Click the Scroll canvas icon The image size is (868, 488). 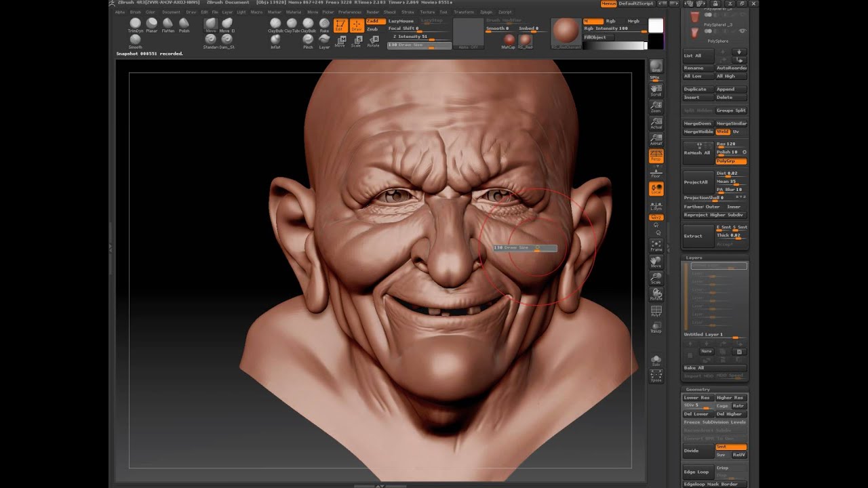656,90
